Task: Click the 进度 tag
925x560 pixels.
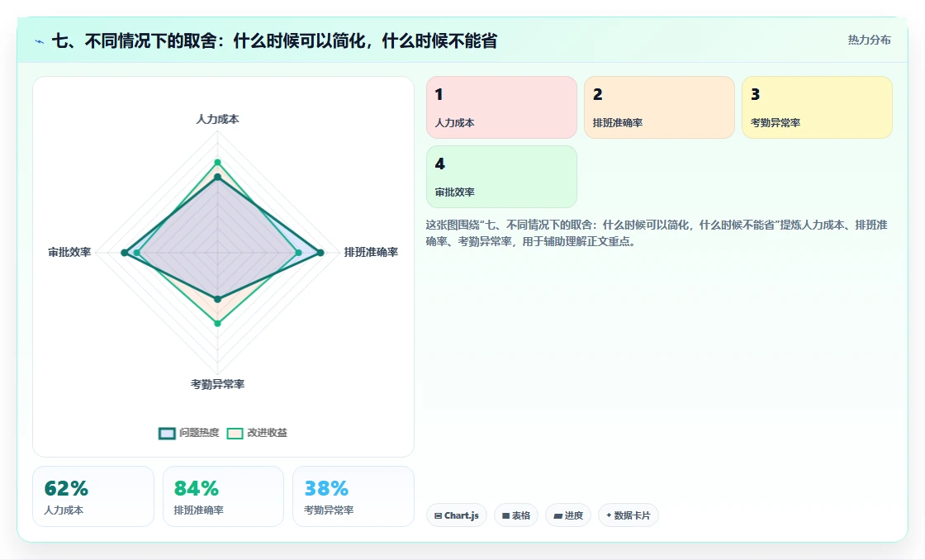Action: tap(568, 515)
